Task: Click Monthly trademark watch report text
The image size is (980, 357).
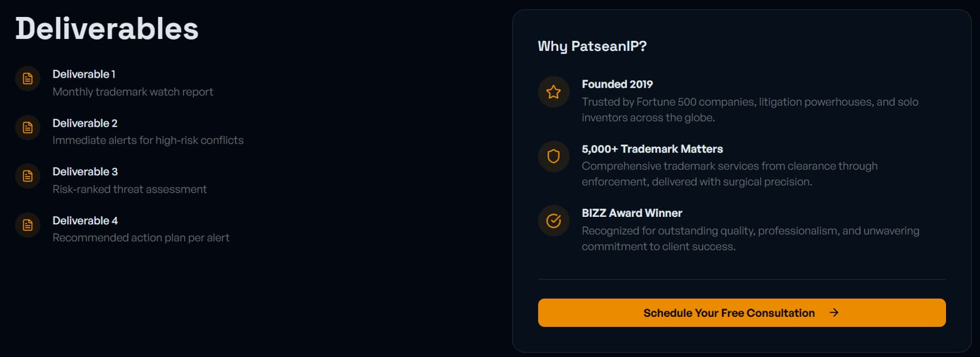Action: 133,92
